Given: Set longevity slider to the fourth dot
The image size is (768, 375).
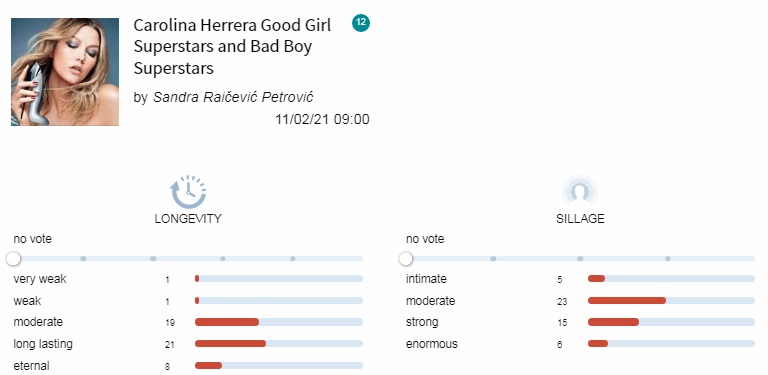Looking at the screenshot, I should [293, 258].
